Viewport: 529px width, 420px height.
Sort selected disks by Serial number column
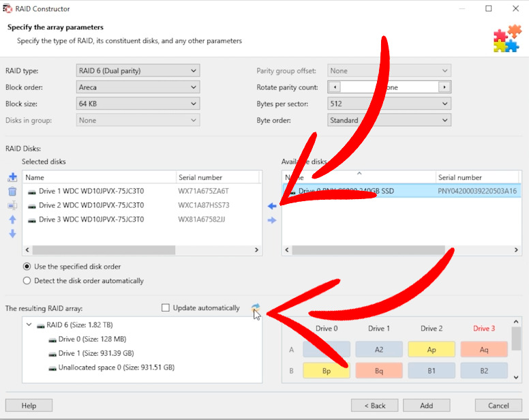click(217, 177)
